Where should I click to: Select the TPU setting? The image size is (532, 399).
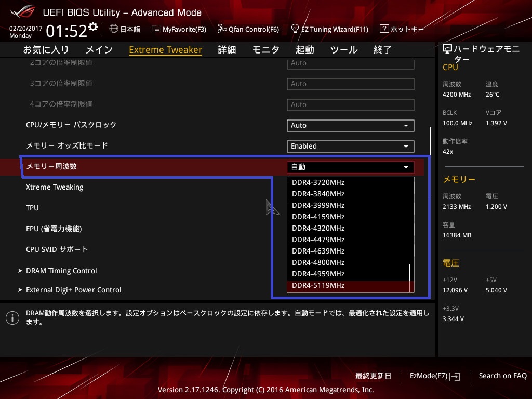(x=32, y=208)
